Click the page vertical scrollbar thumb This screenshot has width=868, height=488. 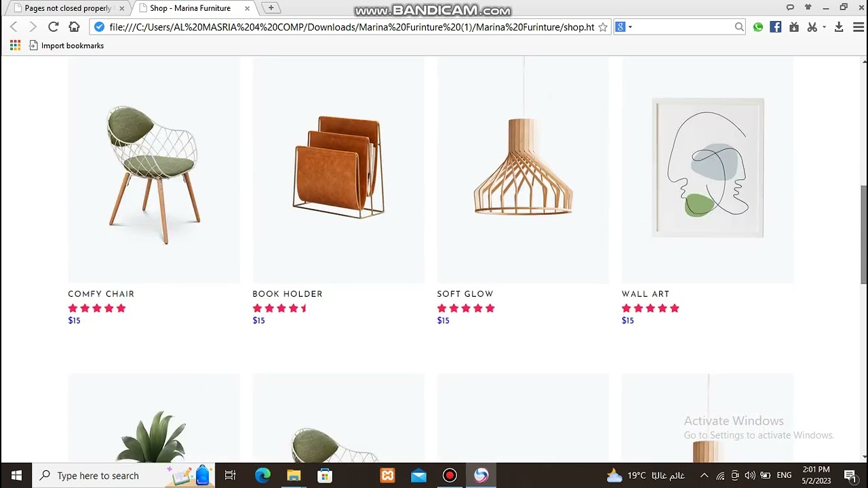(864, 235)
